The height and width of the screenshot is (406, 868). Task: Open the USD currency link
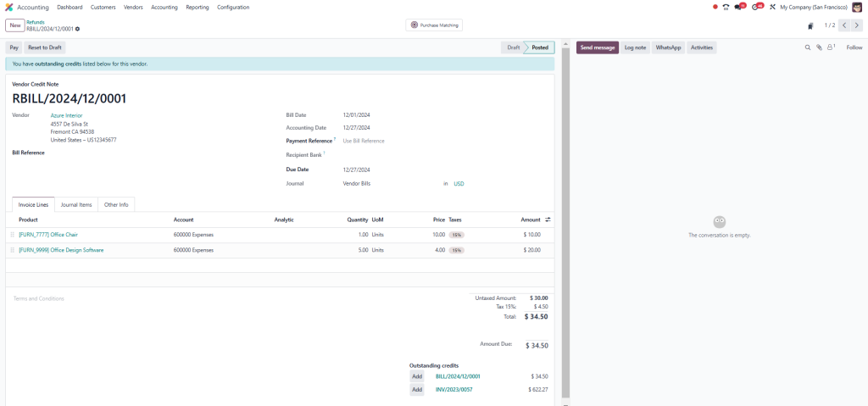pos(459,183)
